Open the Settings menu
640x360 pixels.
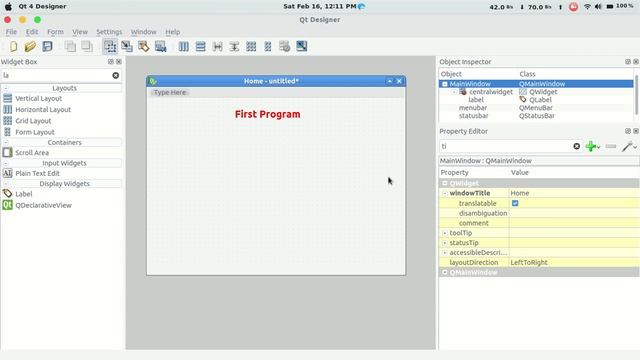109,32
